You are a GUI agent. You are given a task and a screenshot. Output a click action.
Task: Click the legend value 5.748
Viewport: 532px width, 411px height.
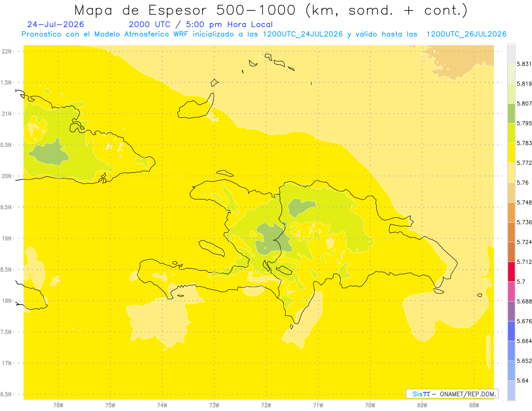click(x=524, y=202)
